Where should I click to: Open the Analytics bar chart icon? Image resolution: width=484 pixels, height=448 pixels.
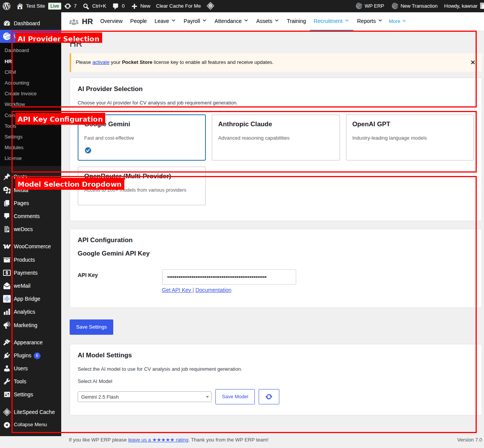(7, 312)
